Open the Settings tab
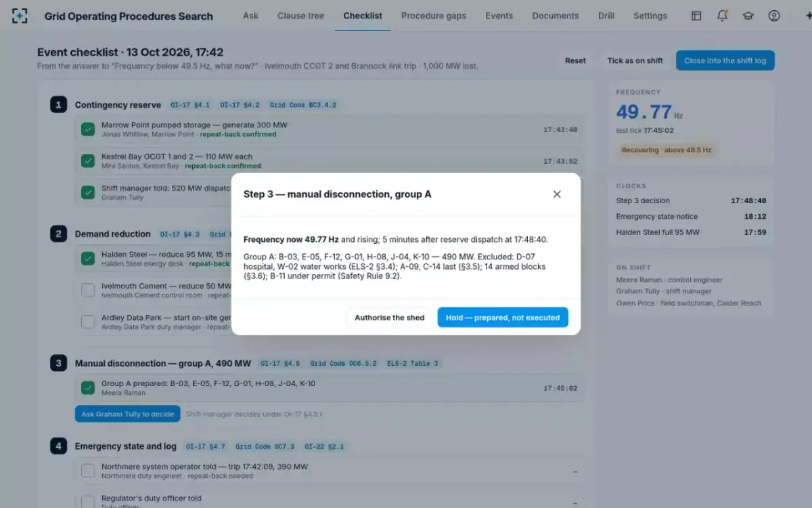The image size is (812, 508). 650,16
